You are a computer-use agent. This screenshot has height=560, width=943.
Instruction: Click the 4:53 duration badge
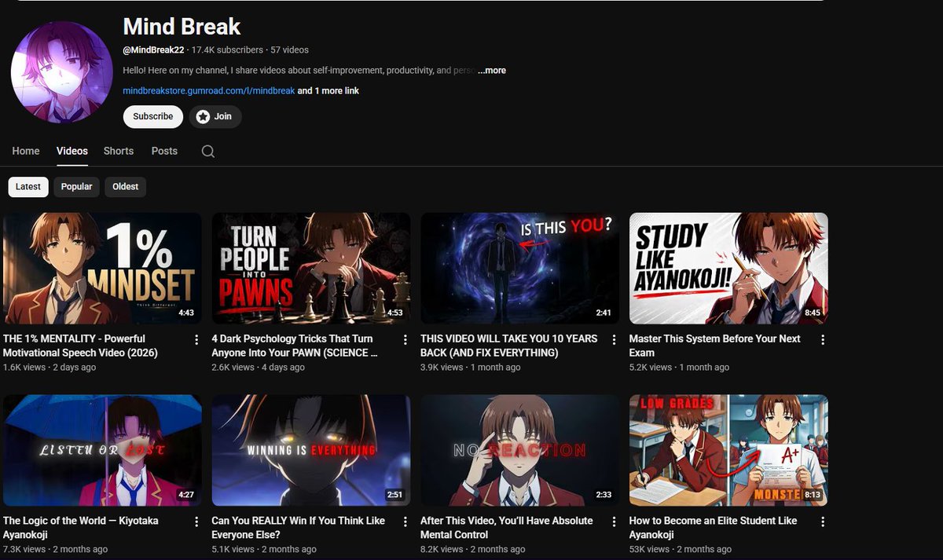tap(395, 313)
